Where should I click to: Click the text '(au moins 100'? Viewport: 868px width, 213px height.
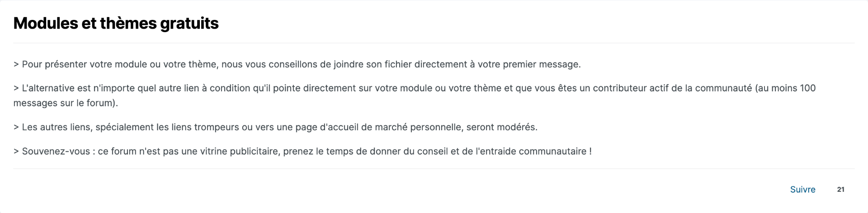click(785, 88)
